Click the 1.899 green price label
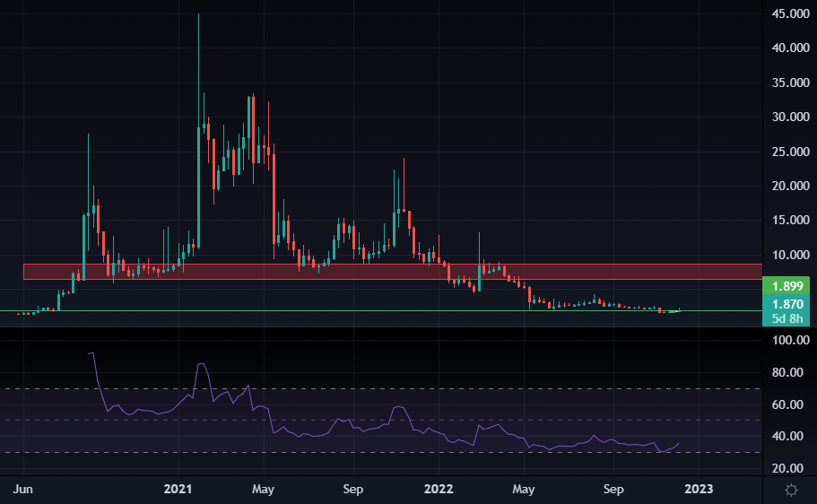 (787, 286)
